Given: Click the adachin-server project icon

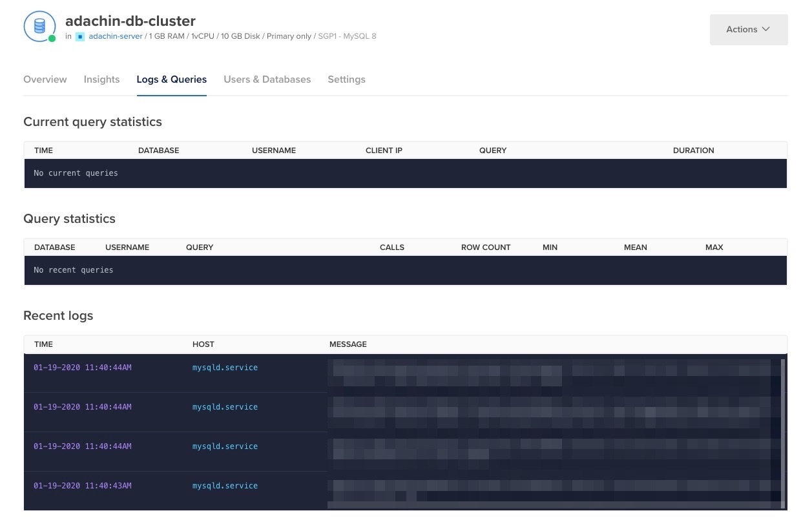Looking at the screenshot, I should point(80,36).
